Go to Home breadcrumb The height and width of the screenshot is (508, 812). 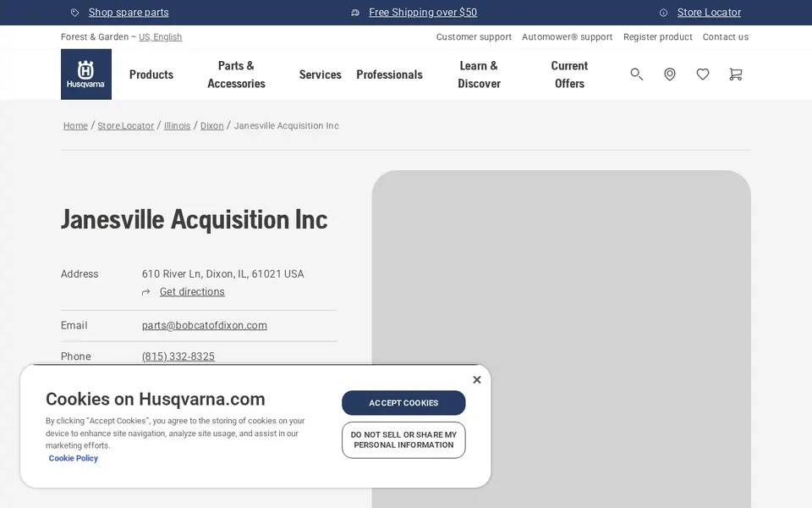point(75,126)
